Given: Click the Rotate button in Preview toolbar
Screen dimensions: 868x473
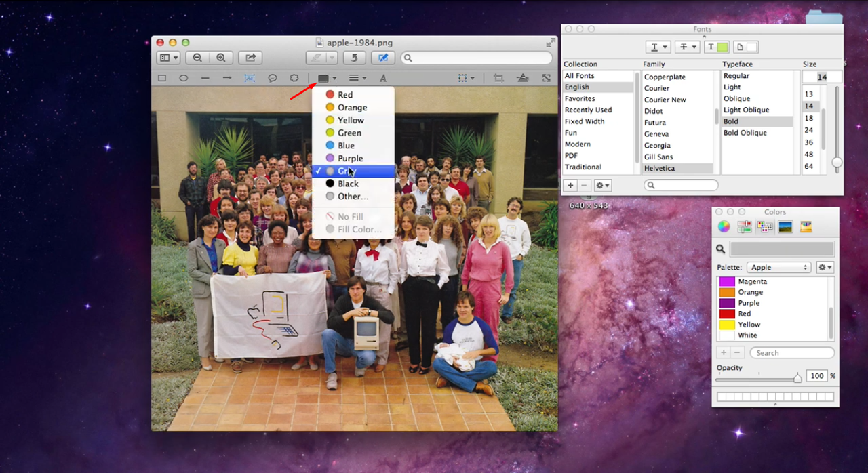Looking at the screenshot, I should click(x=354, y=58).
